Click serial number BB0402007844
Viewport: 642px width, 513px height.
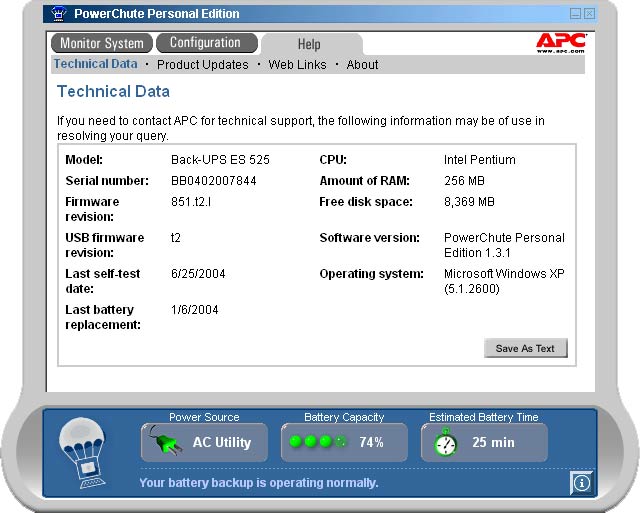pyautogui.click(x=214, y=181)
